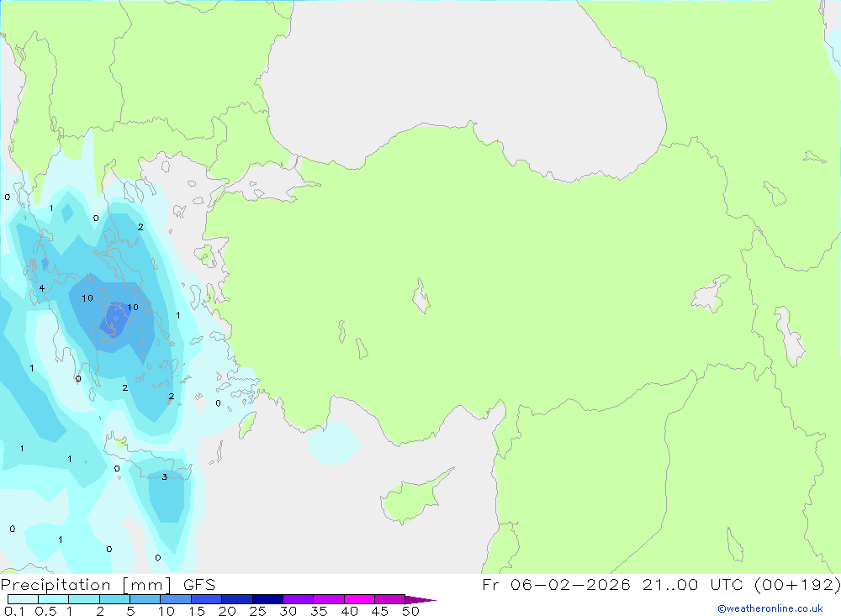Click the 'Precipitation [mm]' title text

coord(86,585)
